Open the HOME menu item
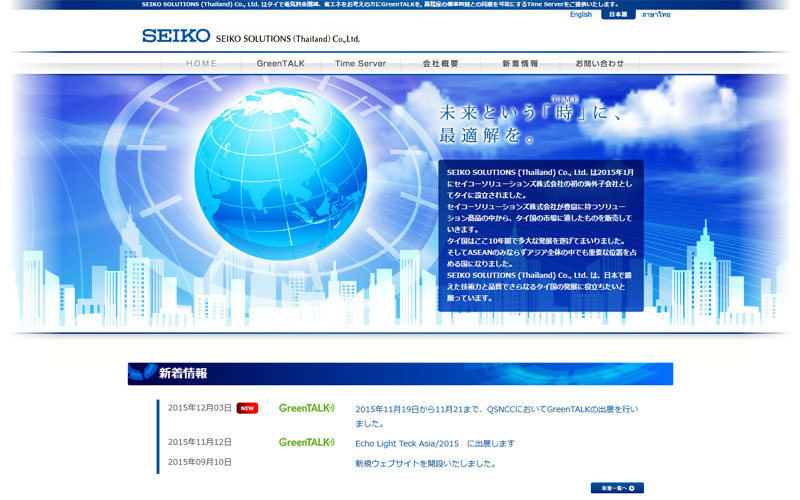The image size is (800, 500). pyautogui.click(x=202, y=64)
